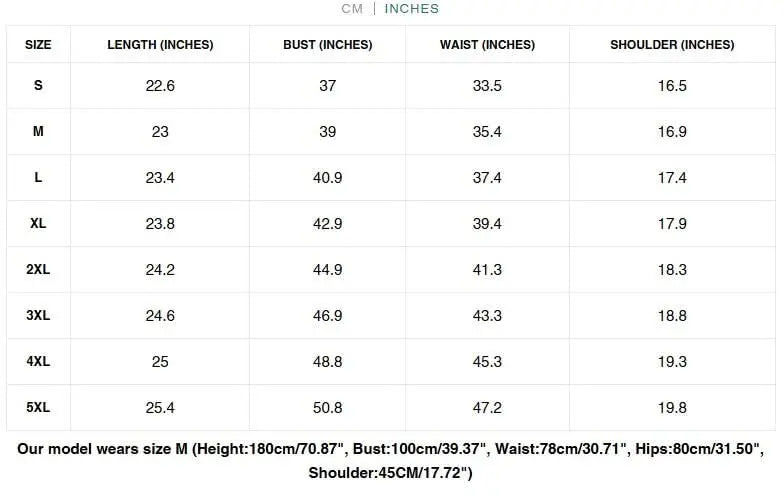
Task: Switch size chart units to CM
Action: [x=351, y=9]
